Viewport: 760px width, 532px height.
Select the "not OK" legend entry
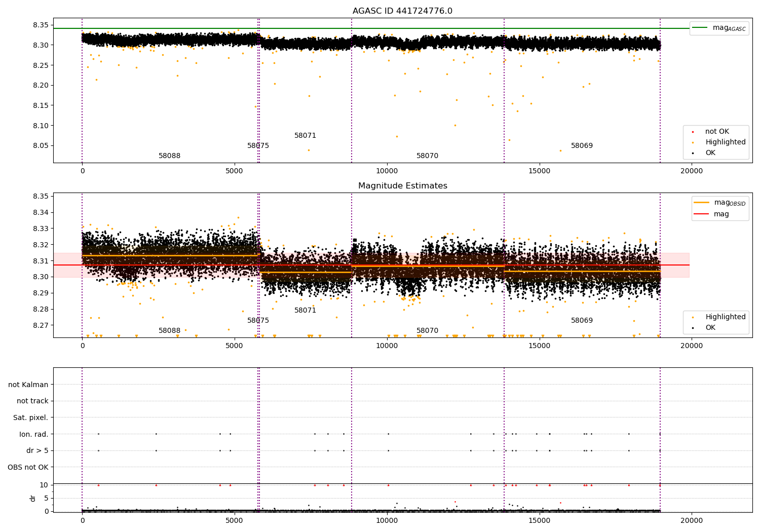click(717, 132)
